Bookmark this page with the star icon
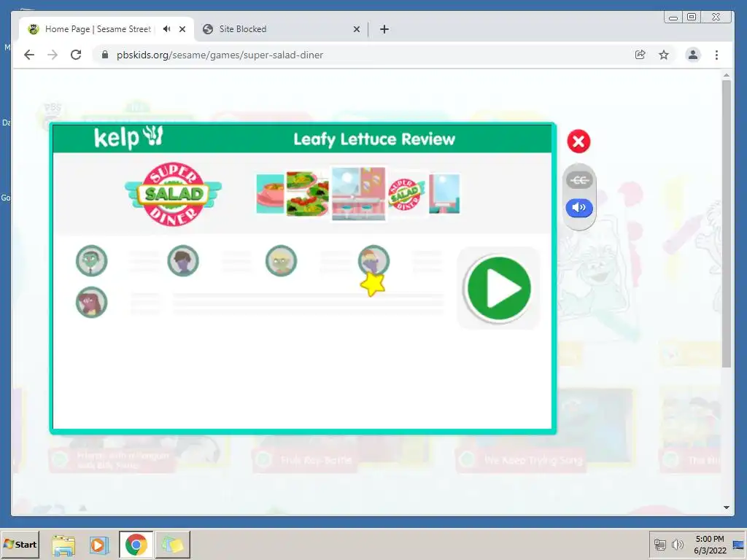The width and height of the screenshot is (747, 560). pos(664,55)
